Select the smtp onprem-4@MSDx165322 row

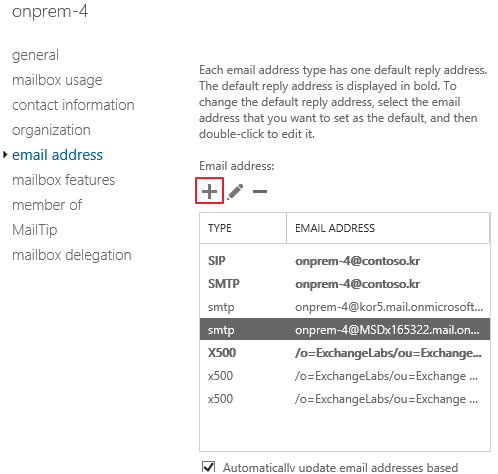345,330
